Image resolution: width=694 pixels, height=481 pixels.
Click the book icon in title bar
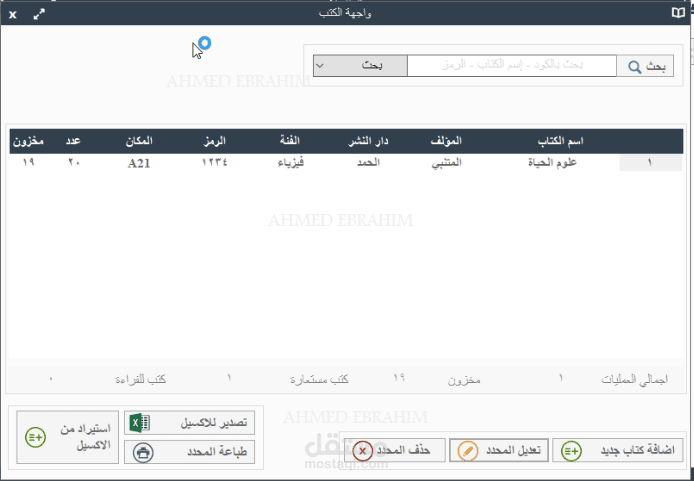coord(678,13)
